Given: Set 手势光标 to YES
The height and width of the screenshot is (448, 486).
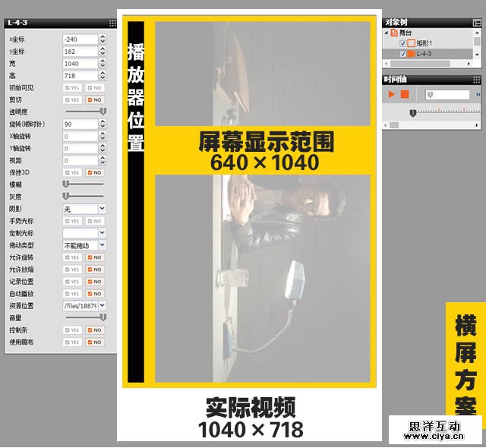Looking at the screenshot, I should pyautogui.click(x=72, y=221).
